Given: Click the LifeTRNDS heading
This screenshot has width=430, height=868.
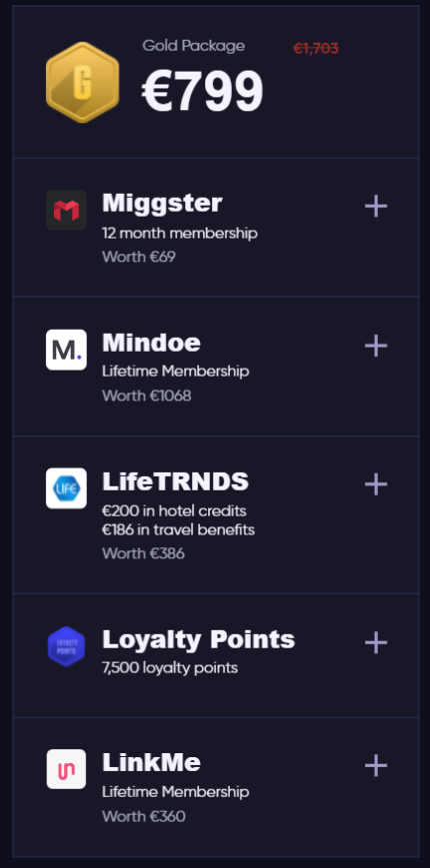Looking at the screenshot, I should (175, 481).
